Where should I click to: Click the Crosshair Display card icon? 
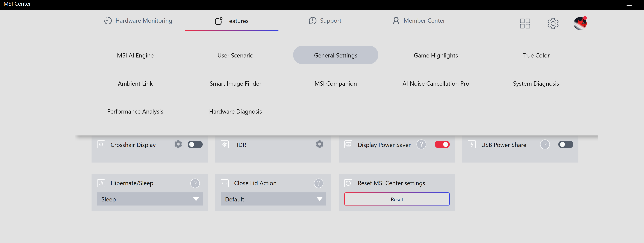[x=101, y=144]
